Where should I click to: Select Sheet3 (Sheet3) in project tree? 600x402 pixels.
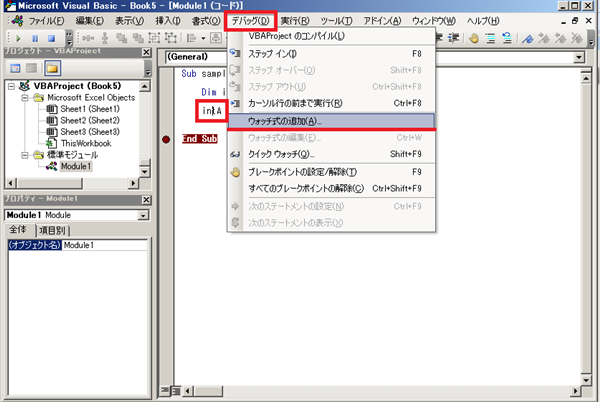click(x=90, y=132)
